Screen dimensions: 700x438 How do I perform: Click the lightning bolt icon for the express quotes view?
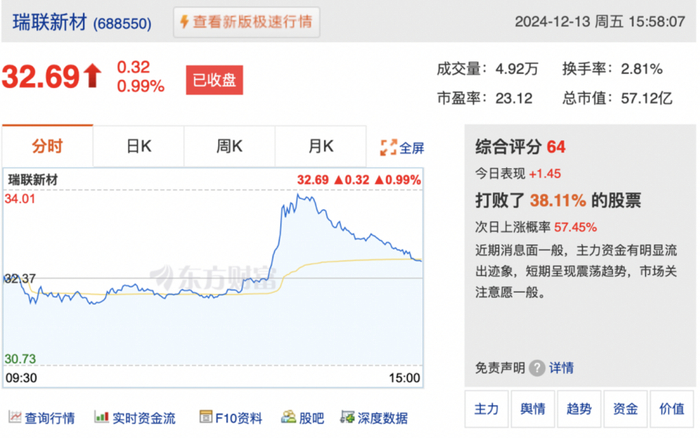point(184,21)
